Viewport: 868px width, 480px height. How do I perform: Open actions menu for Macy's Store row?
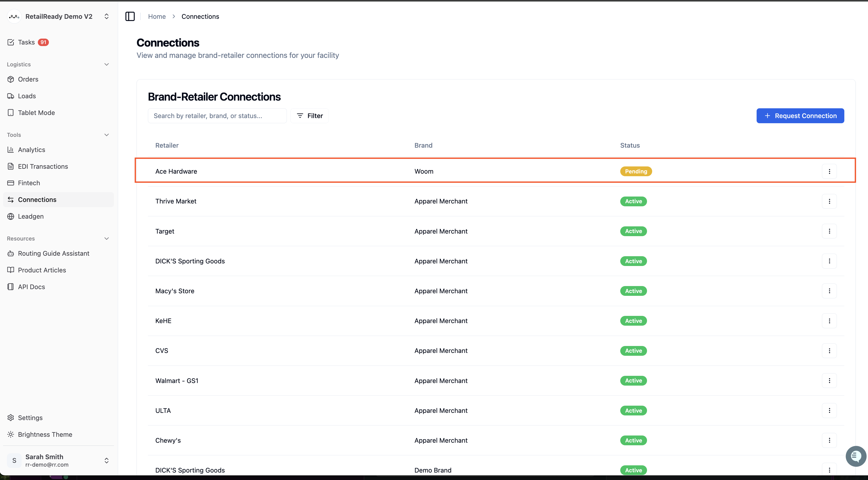click(829, 291)
